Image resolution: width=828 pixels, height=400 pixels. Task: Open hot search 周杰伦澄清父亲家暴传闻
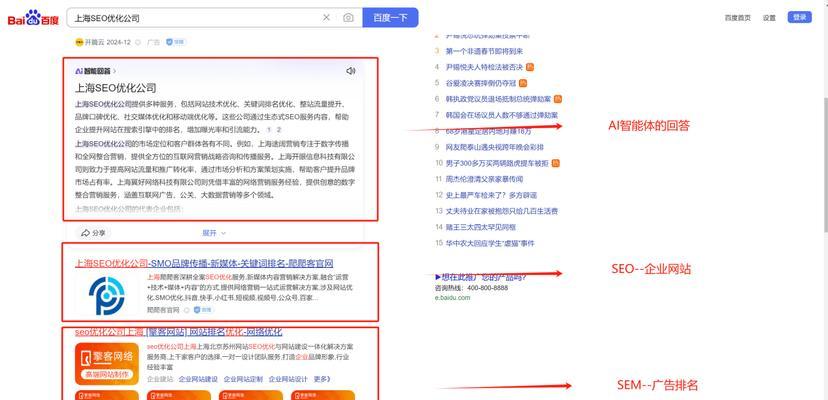[x=484, y=179]
